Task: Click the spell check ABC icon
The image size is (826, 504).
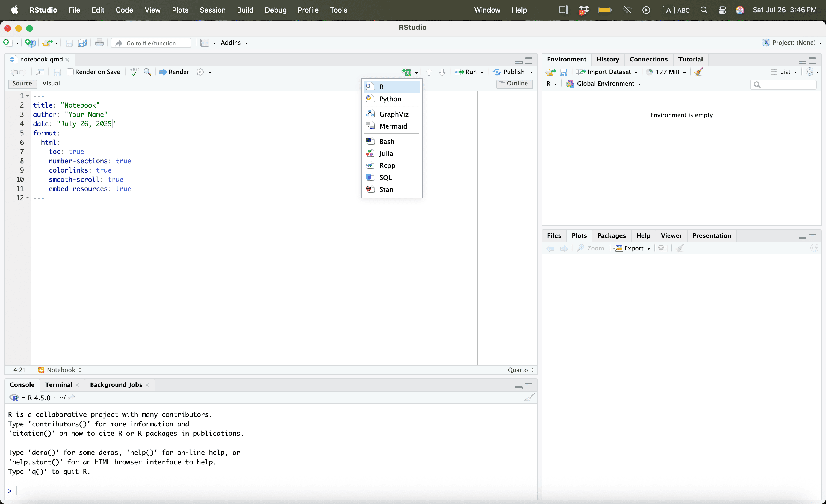Action: [x=134, y=72]
